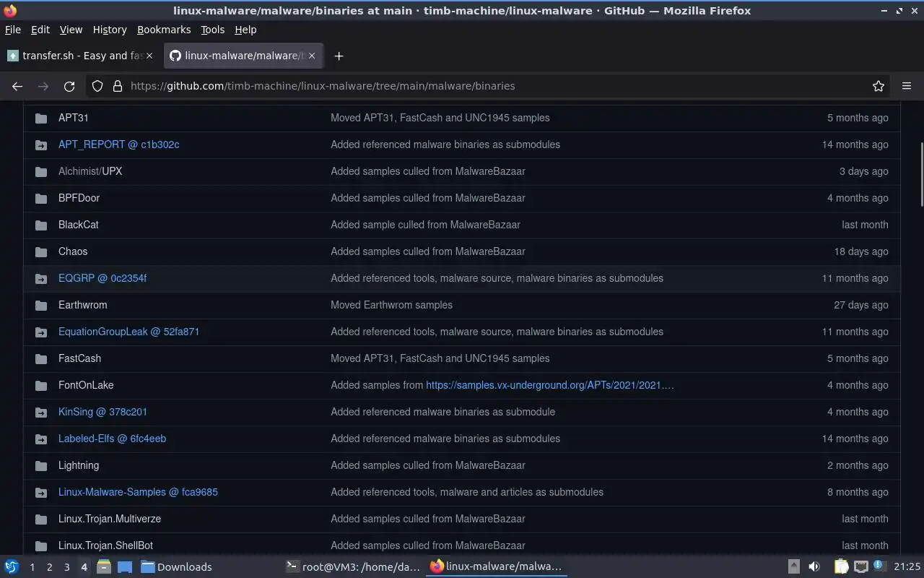The image size is (924, 578).
Task: Click the submodule icon beside EquationGroupLeak
Action: point(41,332)
